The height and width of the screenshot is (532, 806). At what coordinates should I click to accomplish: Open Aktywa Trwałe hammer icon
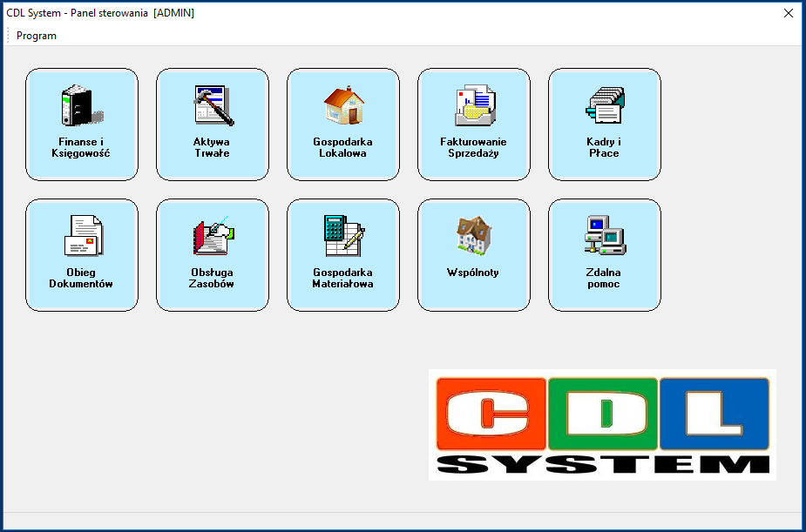[213, 106]
